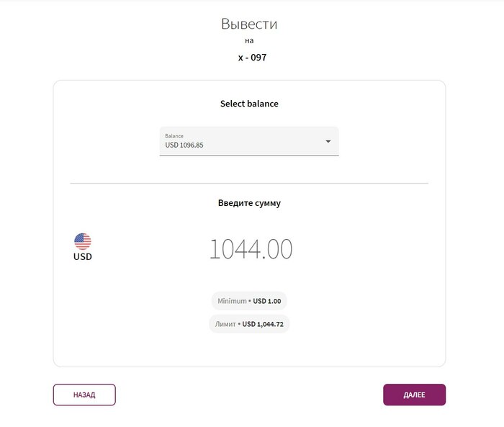Screen dimensions: 504x427
Task: Continue with the ДАЛЕЕ button
Action: tap(414, 395)
